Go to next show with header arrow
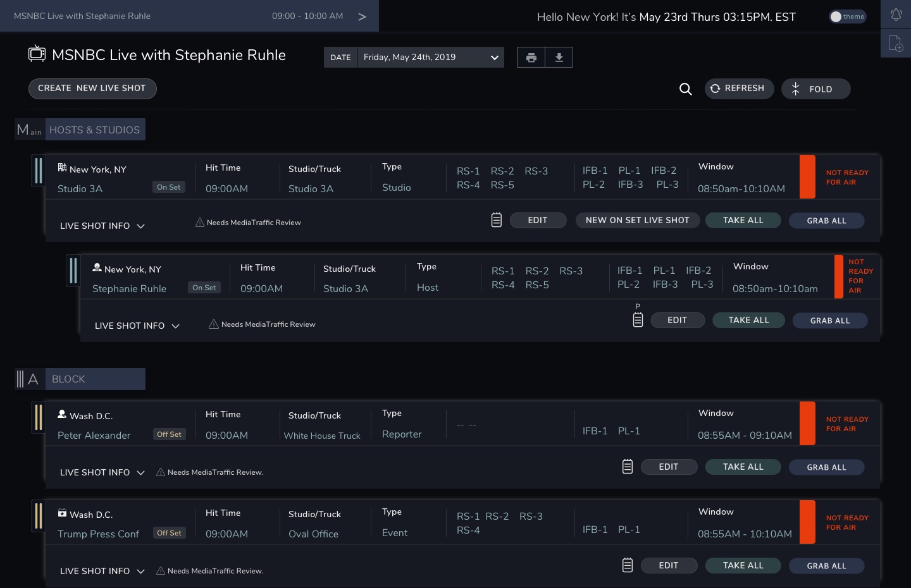 pyautogui.click(x=362, y=16)
